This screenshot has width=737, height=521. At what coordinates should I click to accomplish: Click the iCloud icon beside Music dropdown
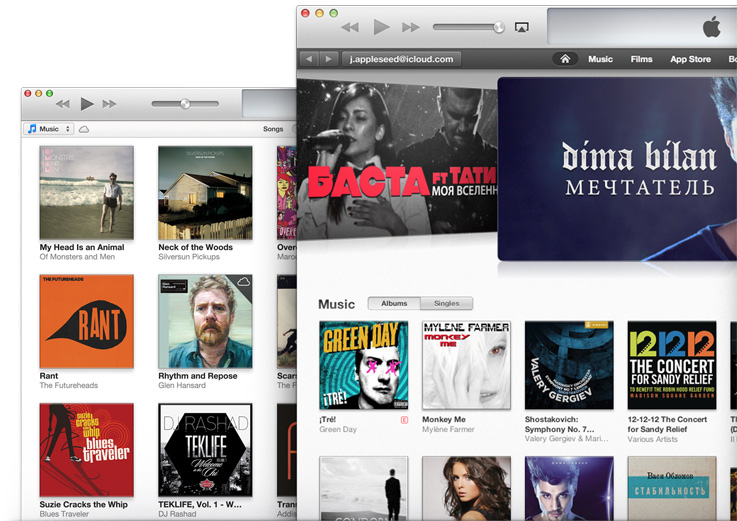point(84,129)
